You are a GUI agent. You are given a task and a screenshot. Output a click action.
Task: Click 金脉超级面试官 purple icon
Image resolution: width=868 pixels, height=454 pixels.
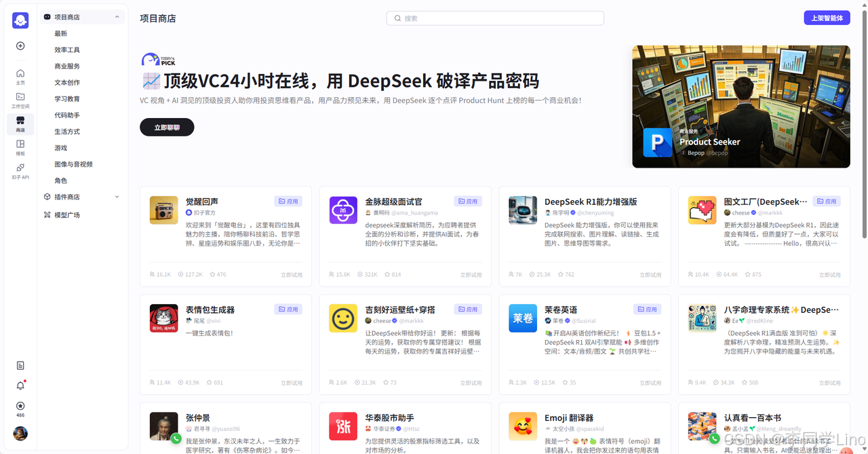pyautogui.click(x=343, y=210)
